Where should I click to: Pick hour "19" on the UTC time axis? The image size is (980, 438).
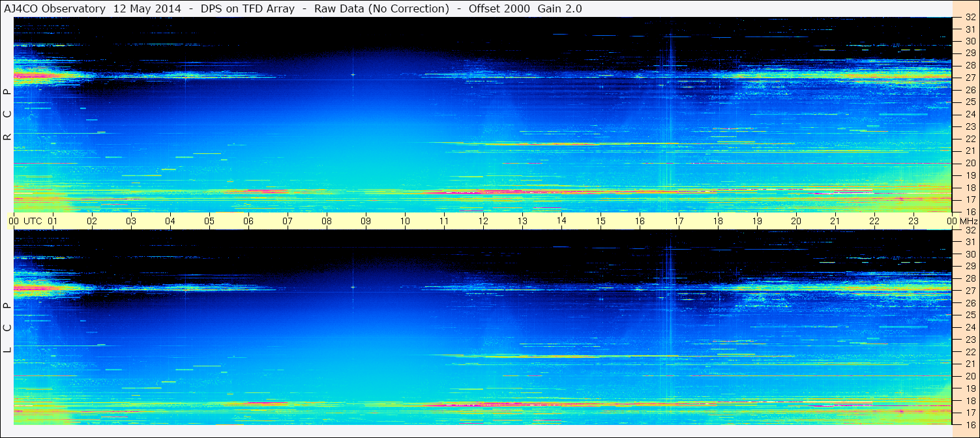[757, 221]
